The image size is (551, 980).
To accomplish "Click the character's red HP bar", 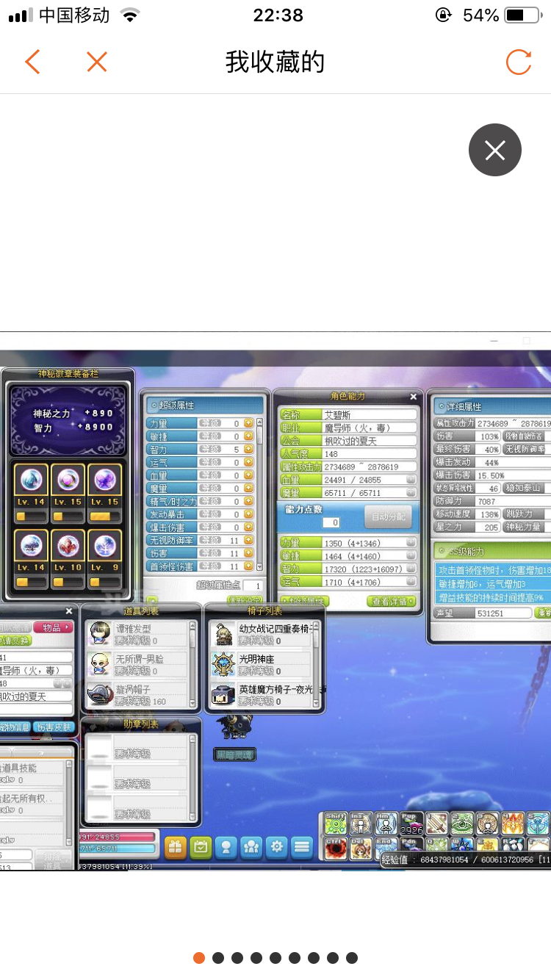I will [x=118, y=837].
